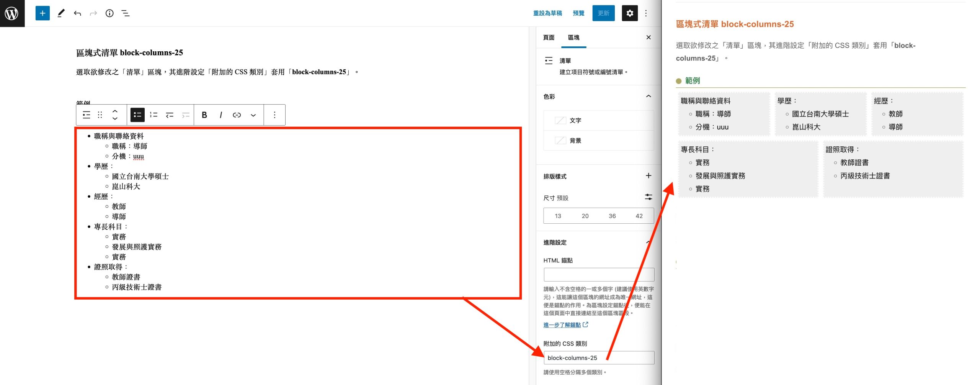The height and width of the screenshot is (385, 980).
Task: Open the 文字 color picker
Action: [598, 120]
